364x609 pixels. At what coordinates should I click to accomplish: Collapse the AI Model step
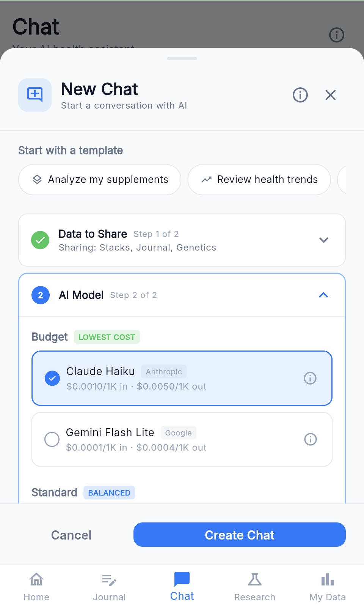(x=323, y=295)
